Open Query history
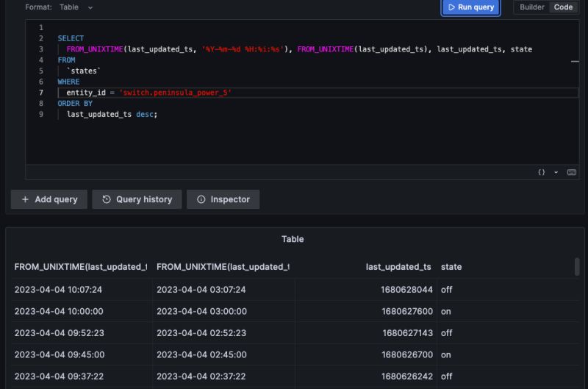Image resolution: width=588 pixels, height=389 pixels. coord(137,199)
